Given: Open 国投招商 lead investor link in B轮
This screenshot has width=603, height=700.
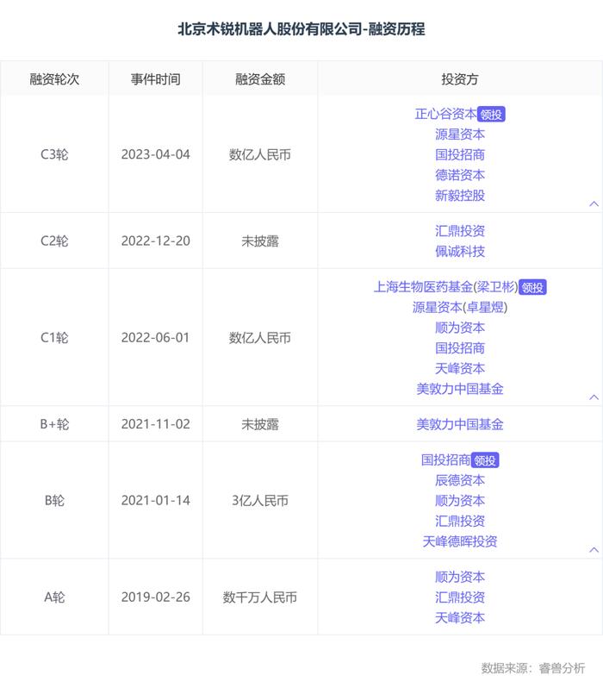Looking at the screenshot, I should (445, 459).
